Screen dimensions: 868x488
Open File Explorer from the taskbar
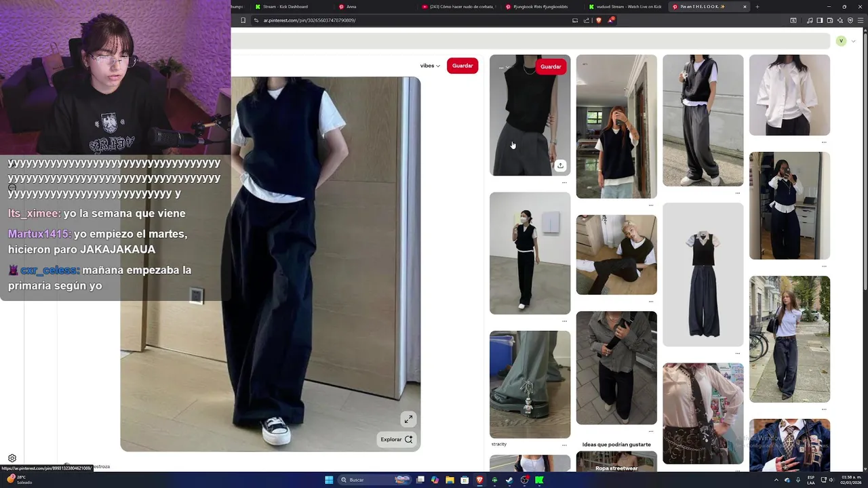point(450,480)
